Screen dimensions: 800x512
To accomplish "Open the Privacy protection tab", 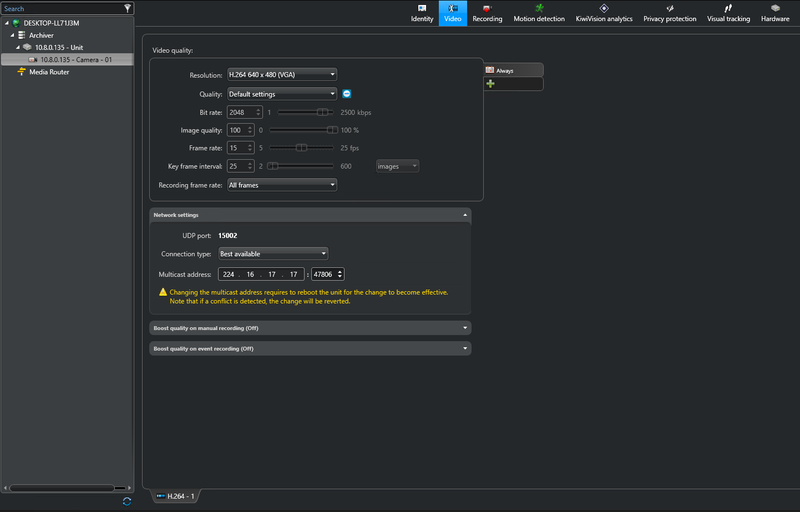I will [669, 13].
